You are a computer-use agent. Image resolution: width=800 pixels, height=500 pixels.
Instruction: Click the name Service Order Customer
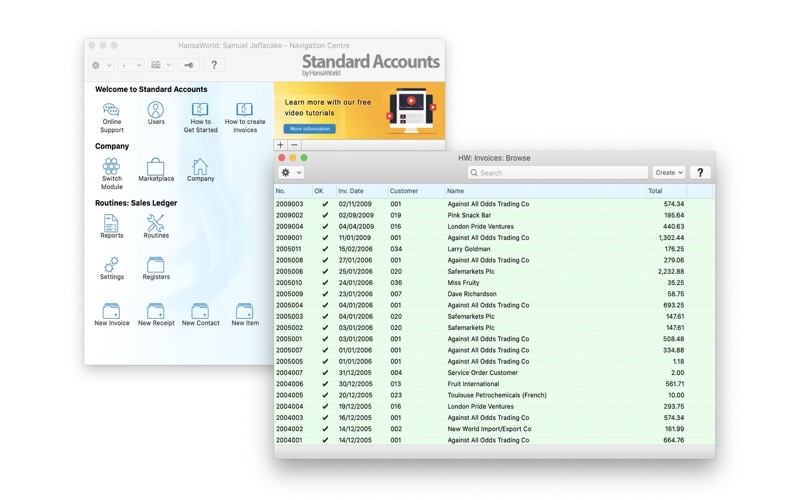coord(482,372)
